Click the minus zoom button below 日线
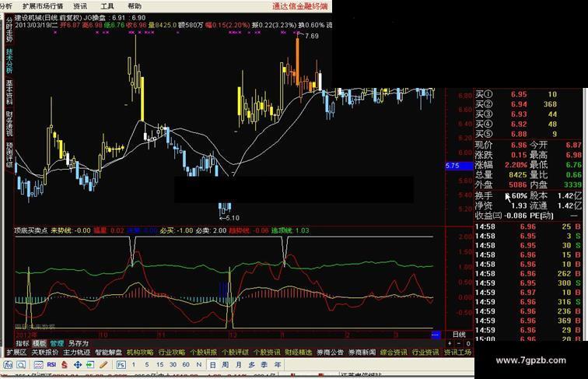588x379 pixels. tap(459, 343)
